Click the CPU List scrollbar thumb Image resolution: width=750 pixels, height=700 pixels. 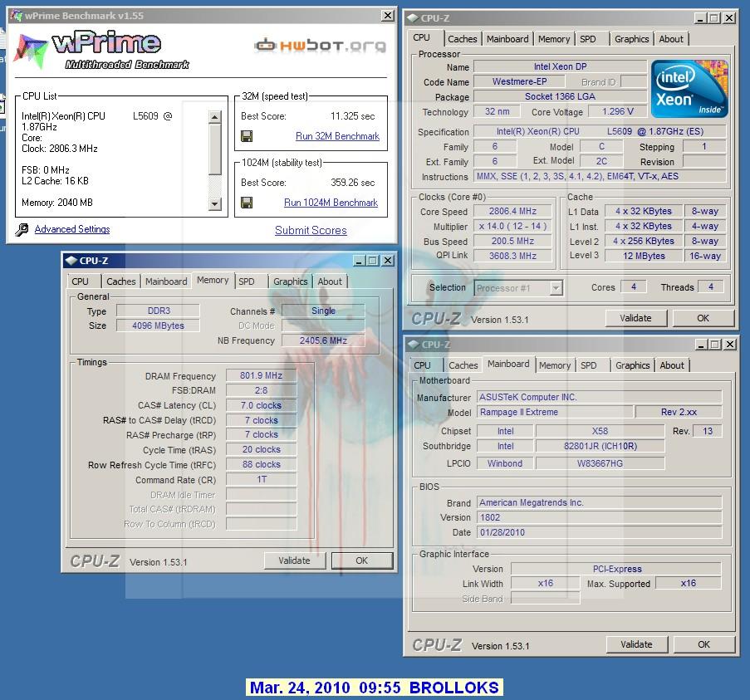(215, 149)
